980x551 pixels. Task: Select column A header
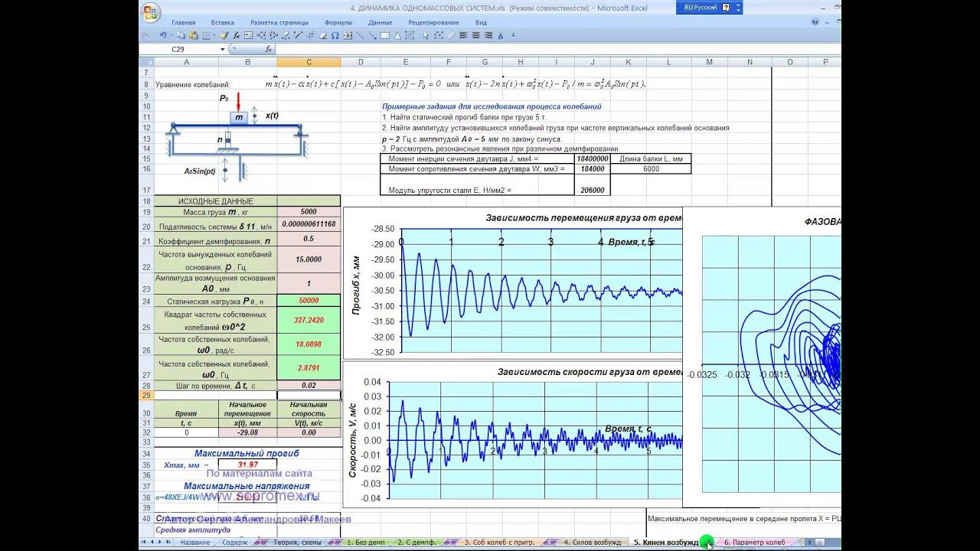pyautogui.click(x=186, y=62)
